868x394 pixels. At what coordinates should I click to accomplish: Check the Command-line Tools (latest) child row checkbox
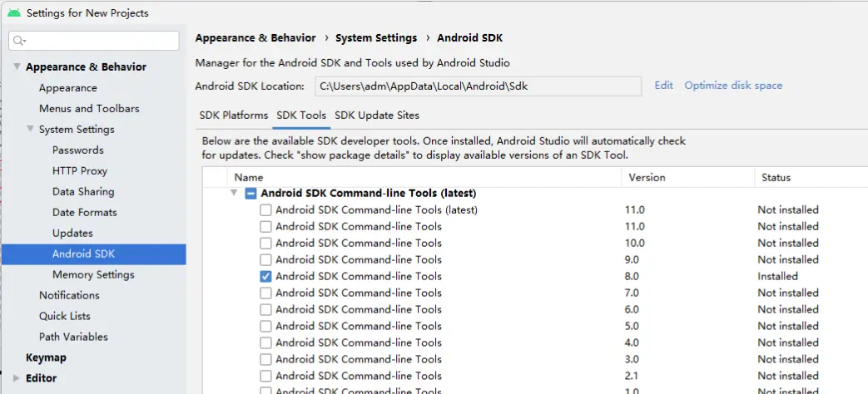click(x=265, y=210)
